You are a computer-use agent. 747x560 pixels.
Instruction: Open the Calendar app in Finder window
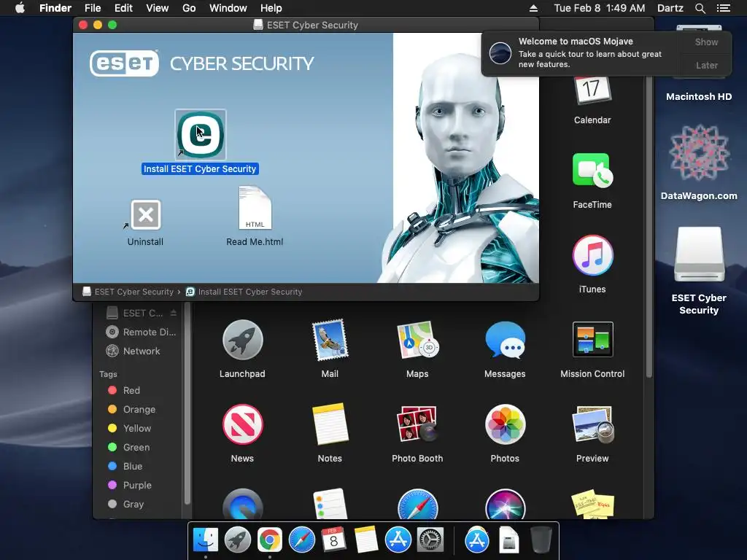(592, 90)
